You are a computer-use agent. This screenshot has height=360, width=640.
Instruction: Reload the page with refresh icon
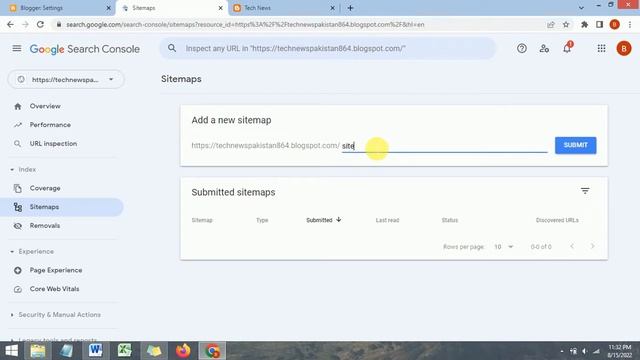[x=40, y=24]
